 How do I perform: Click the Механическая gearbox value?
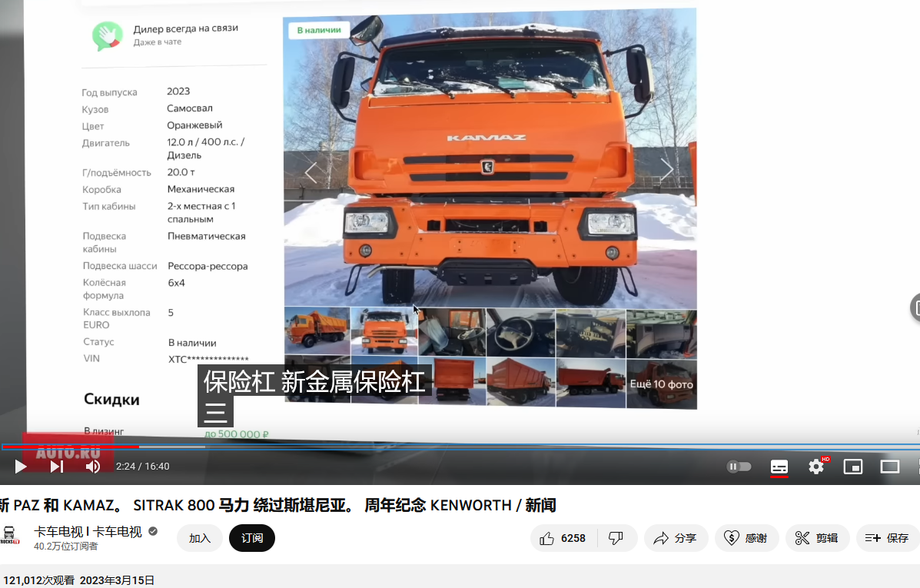(x=201, y=189)
